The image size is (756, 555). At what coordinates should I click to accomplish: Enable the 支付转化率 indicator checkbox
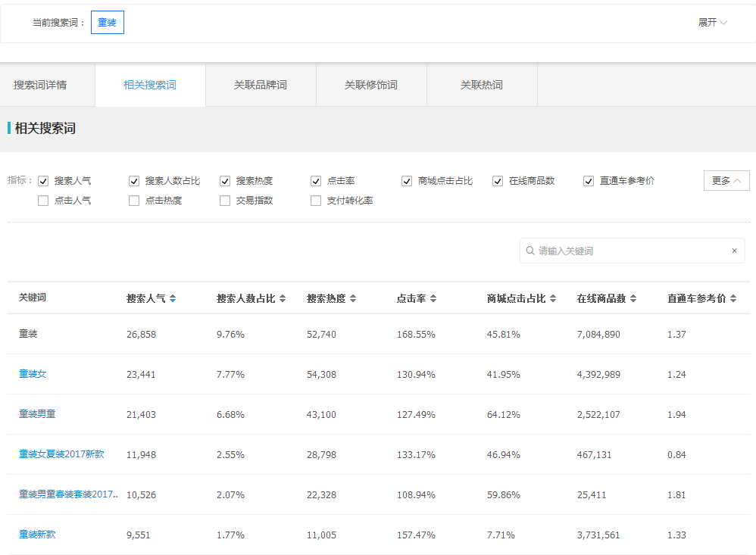pos(316,201)
